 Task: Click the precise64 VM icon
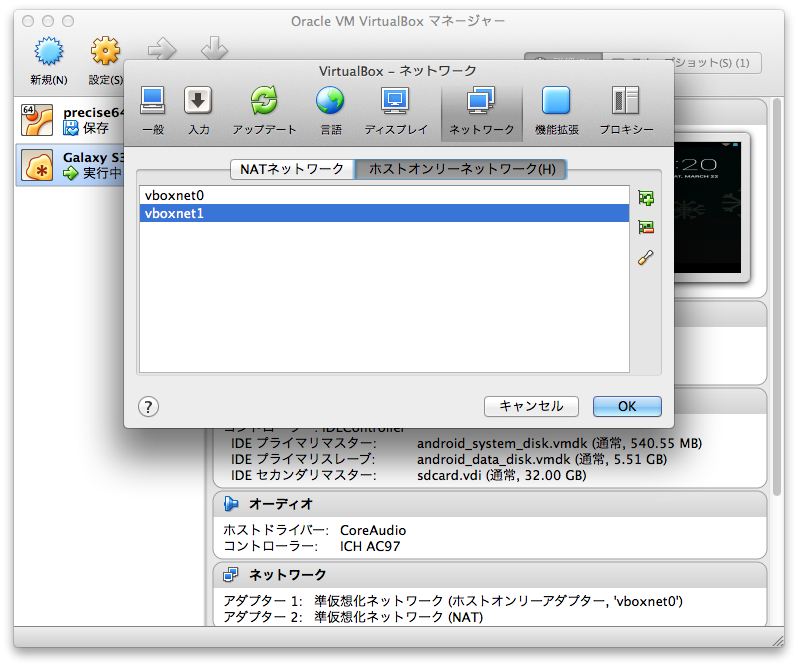pos(37,120)
